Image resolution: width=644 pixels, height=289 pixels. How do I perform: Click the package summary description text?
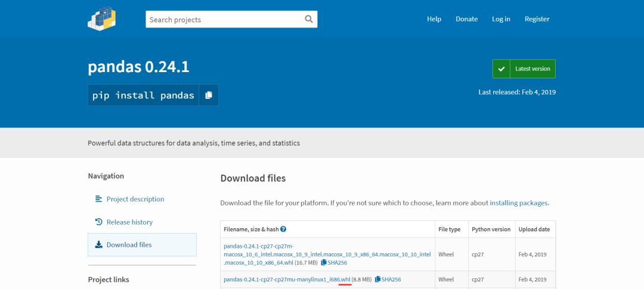click(x=194, y=143)
